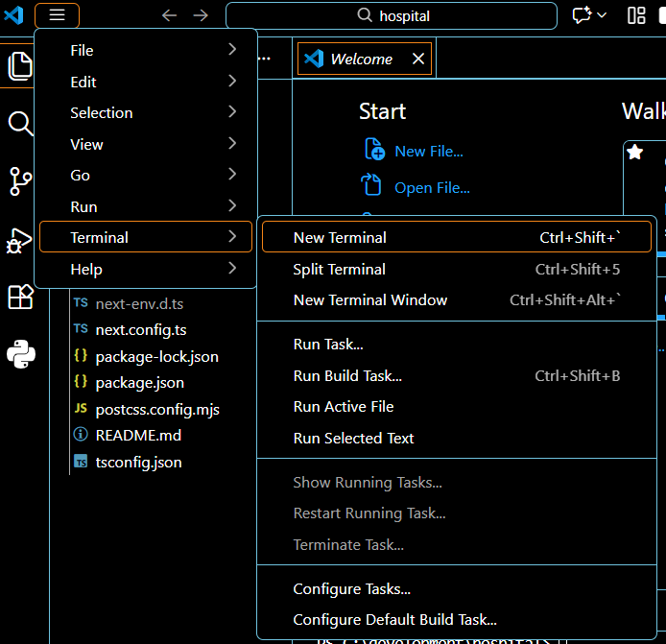Open the Extensions view
Image resolution: width=666 pixels, height=644 pixels.
[20, 297]
